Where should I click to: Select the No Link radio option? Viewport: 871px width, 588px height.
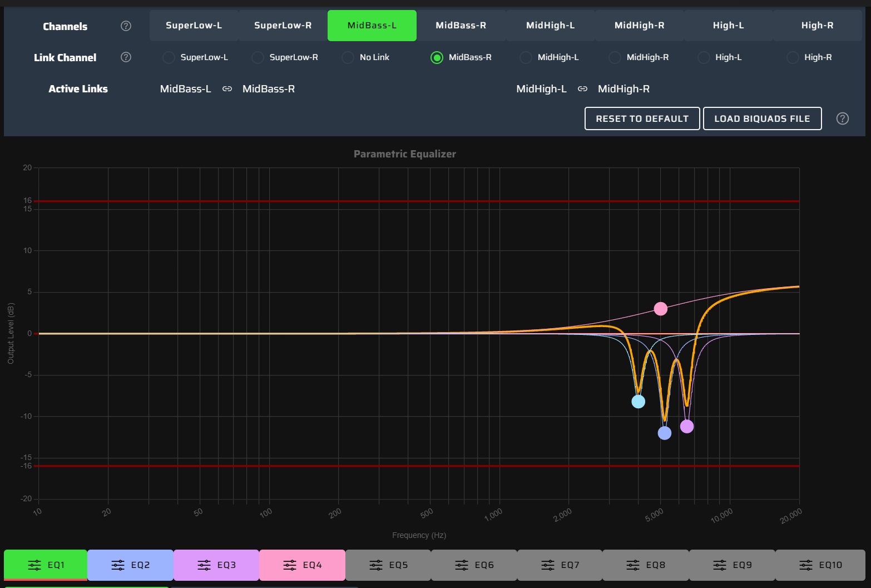(x=348, y=58)
